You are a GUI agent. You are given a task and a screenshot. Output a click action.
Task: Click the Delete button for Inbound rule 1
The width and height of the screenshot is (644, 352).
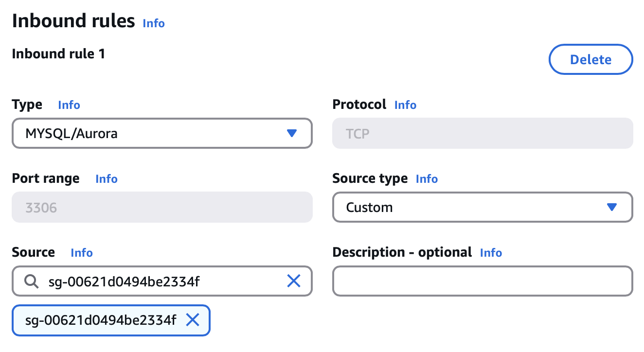point(590,60)
